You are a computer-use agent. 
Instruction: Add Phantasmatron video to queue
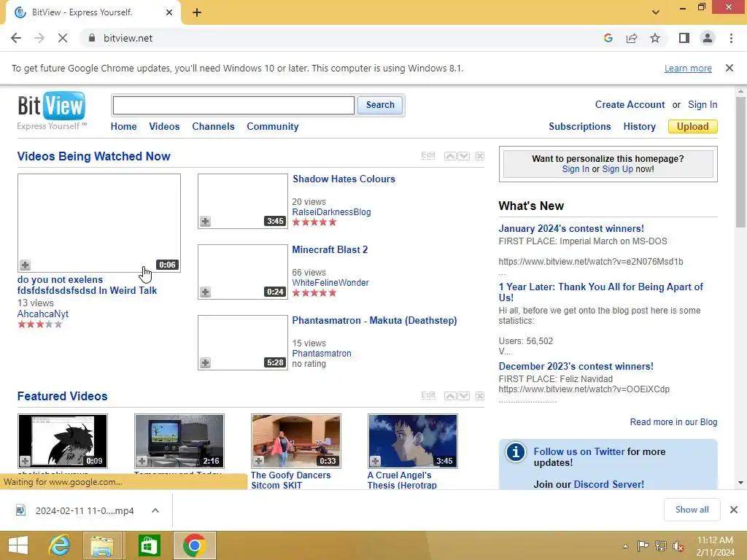click(205, 363)
